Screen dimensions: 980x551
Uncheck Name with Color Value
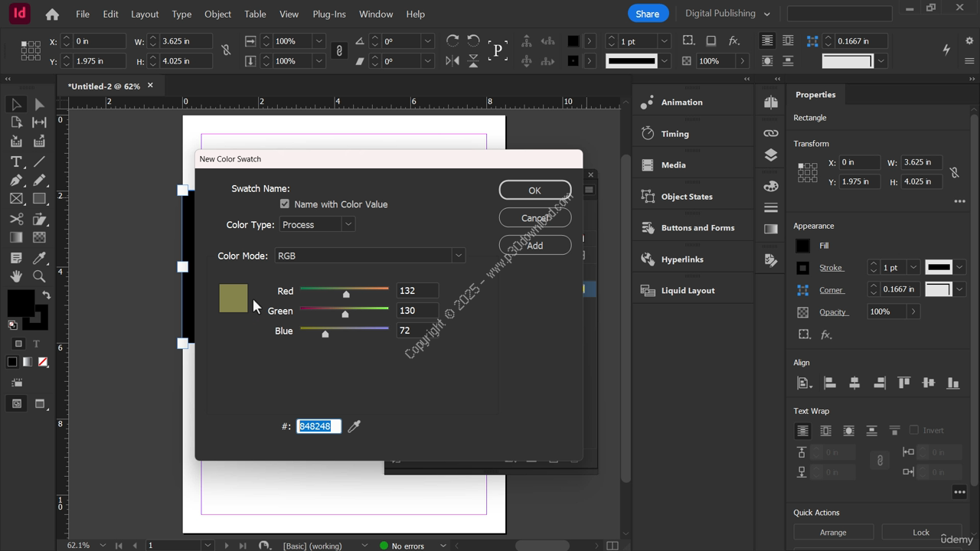[285, 204]
